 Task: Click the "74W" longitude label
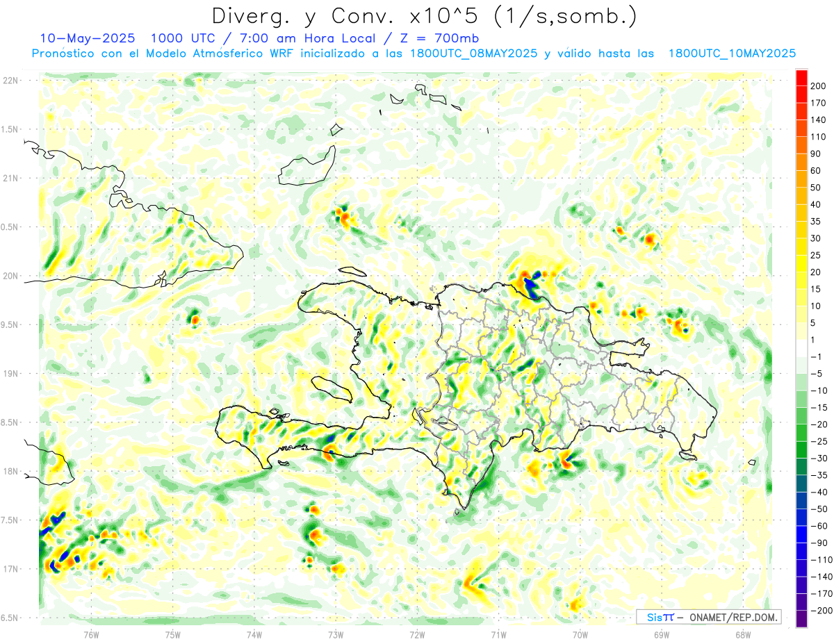pyautogui.click(x=254, y=634)
